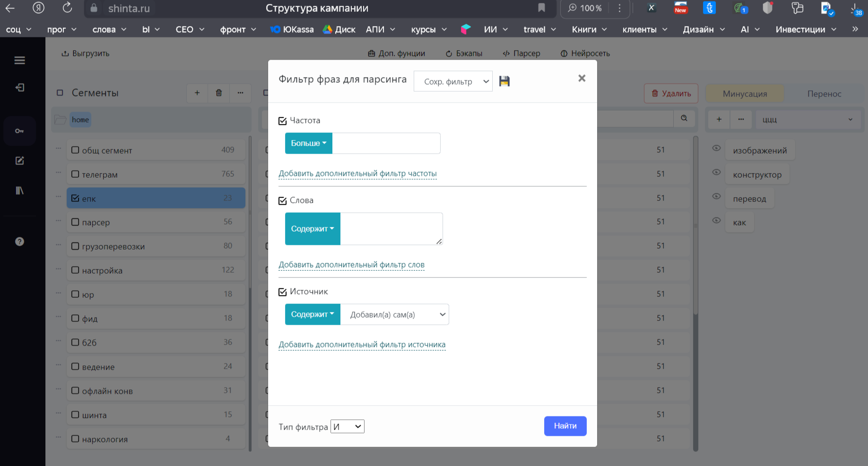Click Добавить дополнительный фильтр частоты link
The image size is (868, 466).
click(357, 173)
